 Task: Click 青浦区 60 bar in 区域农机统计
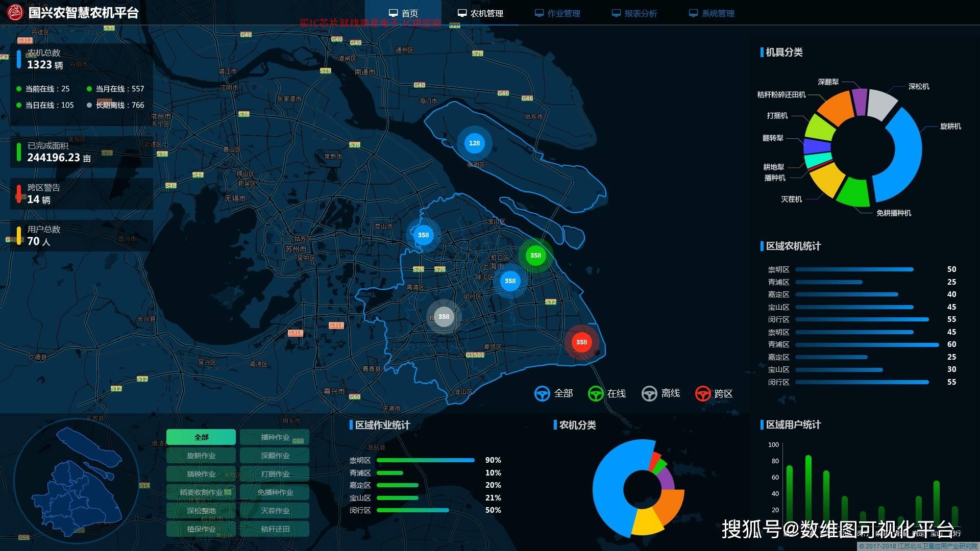[x=867, y=344]
